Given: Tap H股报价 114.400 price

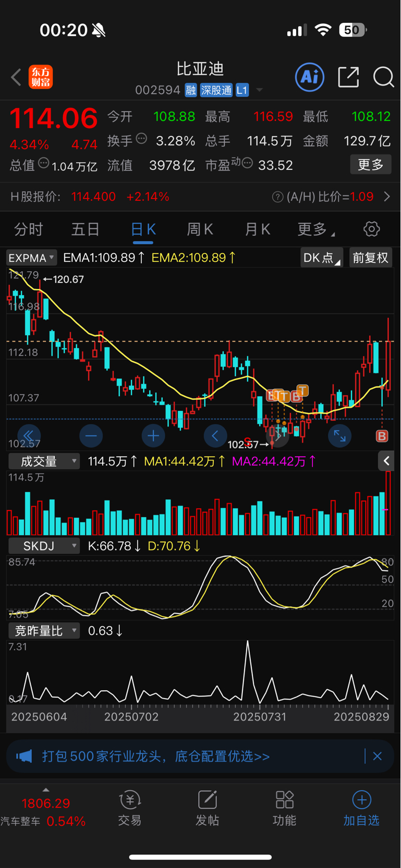Looking at the screenshot, I should pyautogui.click(x=93, y=197).
